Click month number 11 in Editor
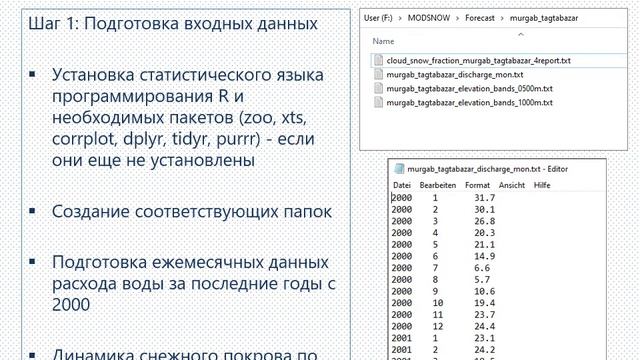 (x=438, y=315)
